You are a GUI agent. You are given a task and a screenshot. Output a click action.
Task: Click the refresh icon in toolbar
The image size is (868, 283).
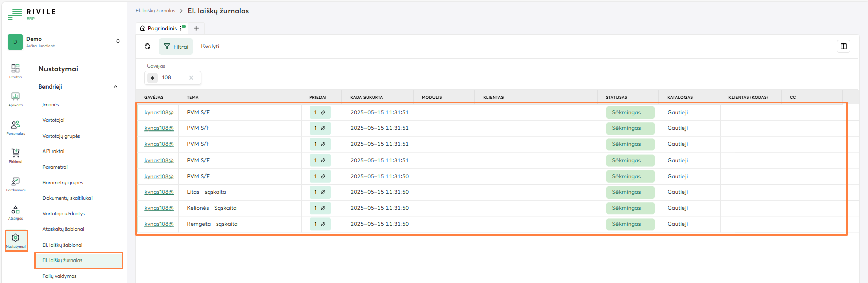(148, 47)
